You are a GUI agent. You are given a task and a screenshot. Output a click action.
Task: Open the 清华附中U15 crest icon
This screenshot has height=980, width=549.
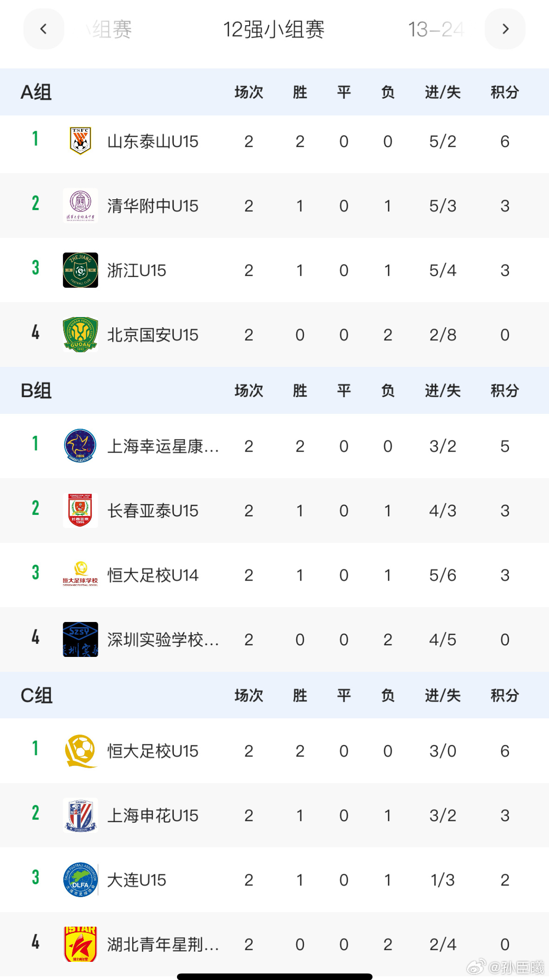click(81, 206)
